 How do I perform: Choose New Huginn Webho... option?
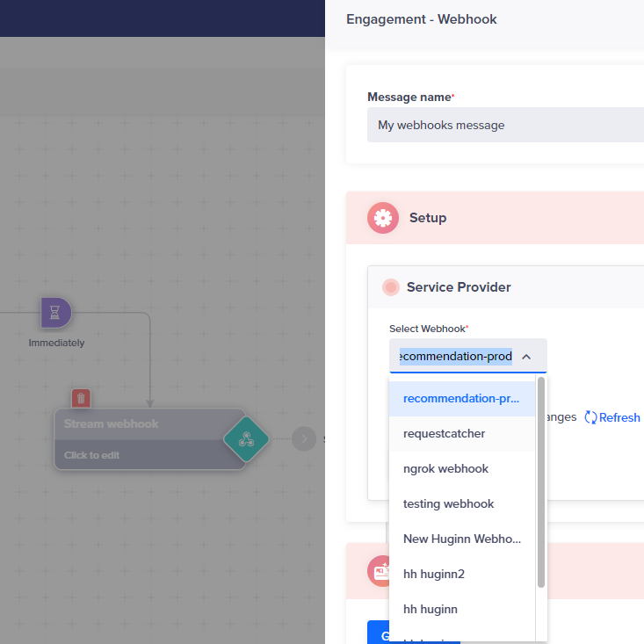(461, 539)
